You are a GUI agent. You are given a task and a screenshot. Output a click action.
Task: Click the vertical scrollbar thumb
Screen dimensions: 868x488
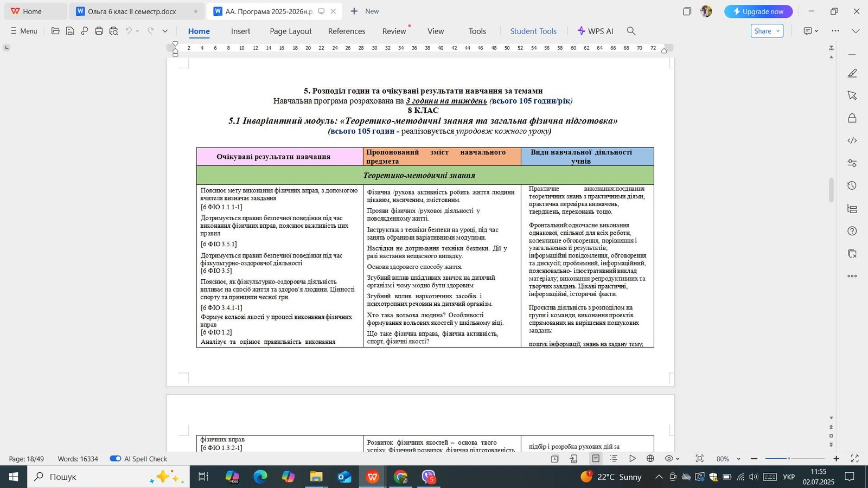831,190
